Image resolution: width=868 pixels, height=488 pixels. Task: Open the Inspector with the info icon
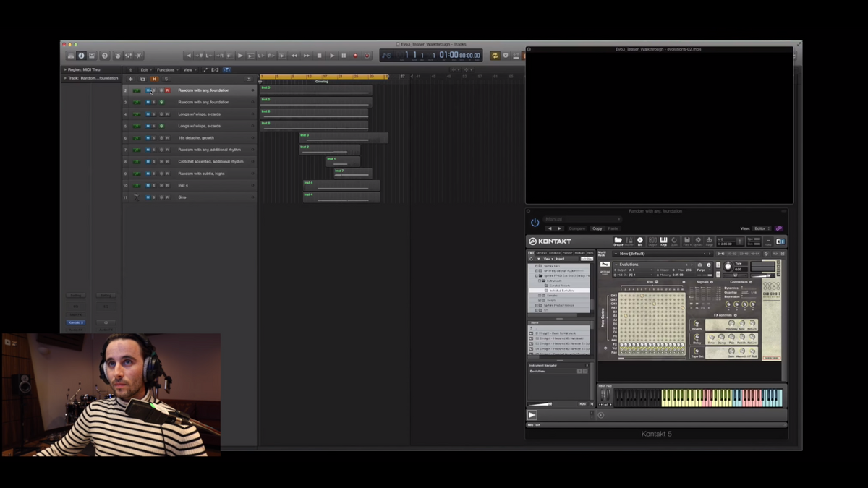tap(81, 56)
